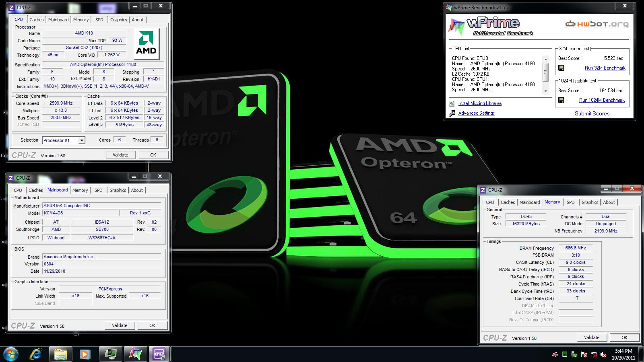Viewport: 644px width, 362px height.
Task: Click Validate in the Mainboard window
Action: tap(120, 325)
